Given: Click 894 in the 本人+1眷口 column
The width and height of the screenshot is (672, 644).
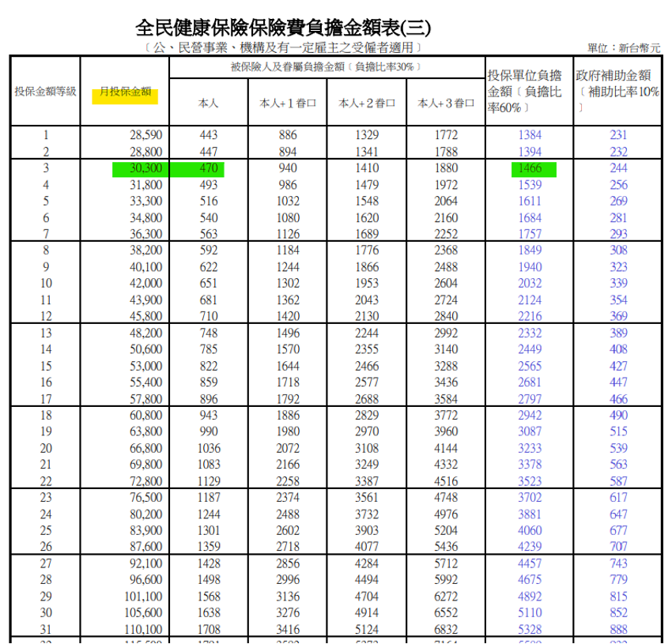Looking at the screenshot, I should click(x=288, y=152).
